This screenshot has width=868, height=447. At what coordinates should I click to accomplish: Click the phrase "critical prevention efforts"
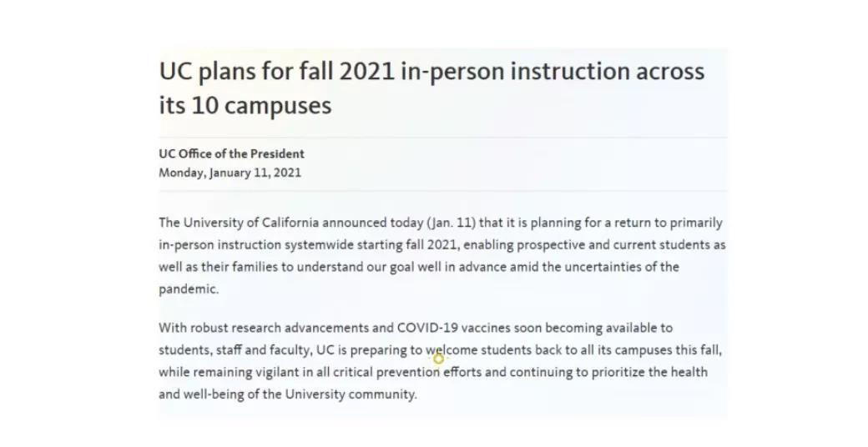click(x=404, y=372)
